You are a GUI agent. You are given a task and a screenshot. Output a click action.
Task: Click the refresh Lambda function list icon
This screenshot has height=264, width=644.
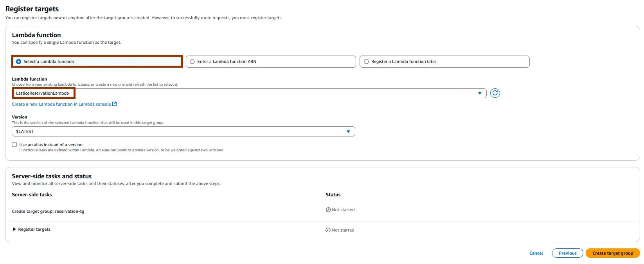click(x=495, y=93)
